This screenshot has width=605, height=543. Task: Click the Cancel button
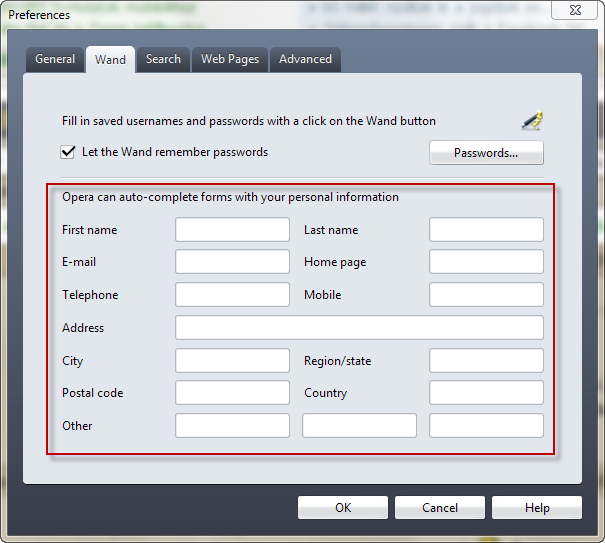click(439, 507)
